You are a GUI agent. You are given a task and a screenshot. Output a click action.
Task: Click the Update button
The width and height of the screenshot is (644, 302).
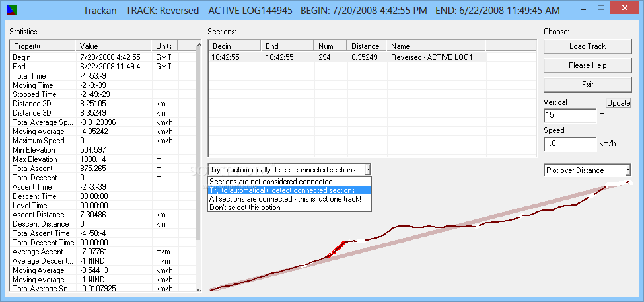pos(618,102)
